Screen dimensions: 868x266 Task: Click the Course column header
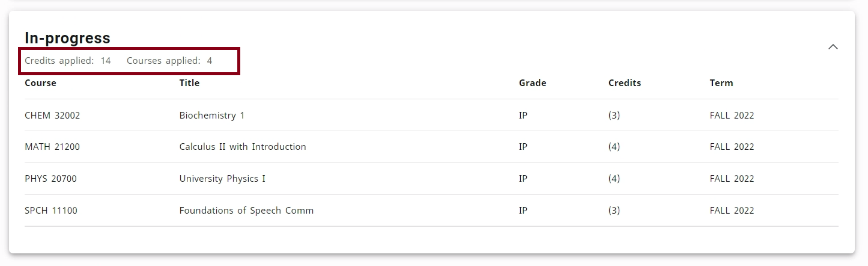pyautogui.click(x=40, y=83)
